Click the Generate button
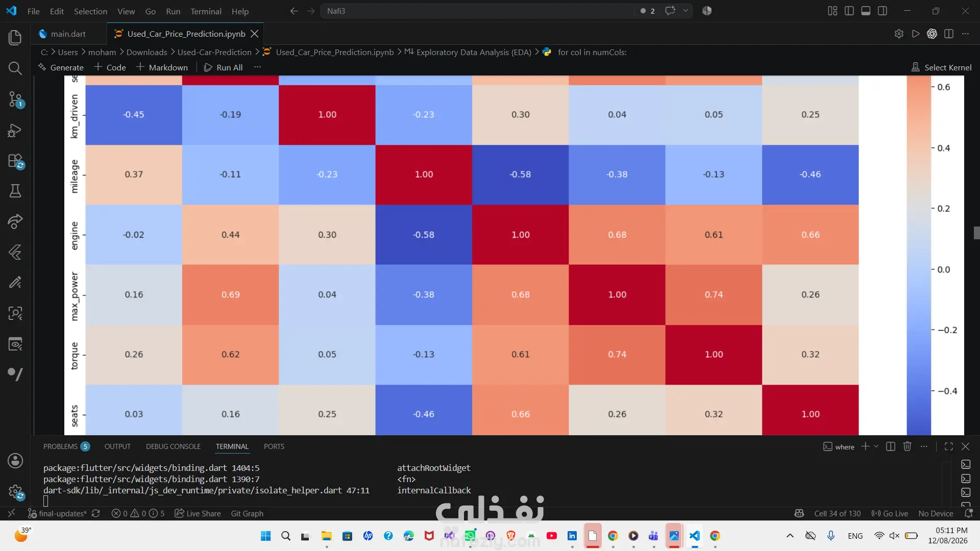The width and height of the screenshot is (980, 551). tap(61, 67)
